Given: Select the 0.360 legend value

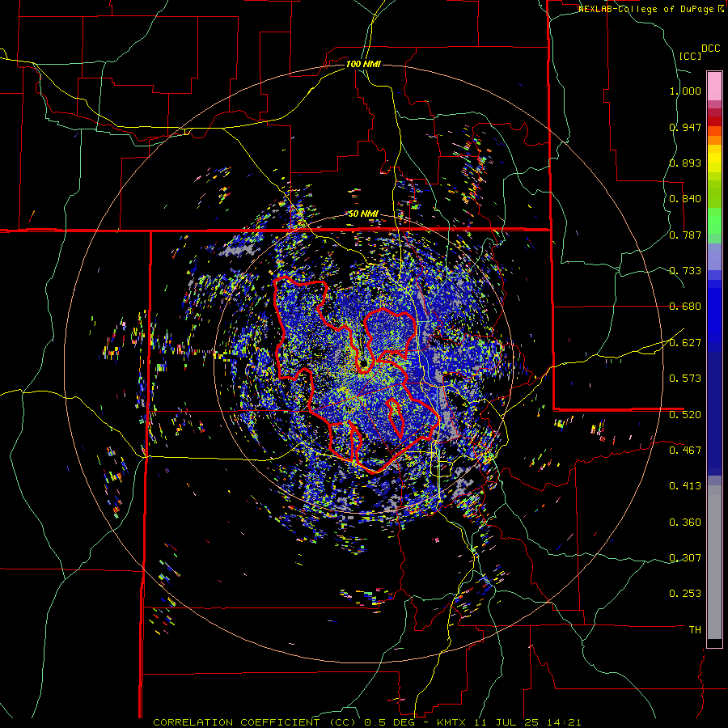Looking at the screenshot, I should [x=685, y=523].
